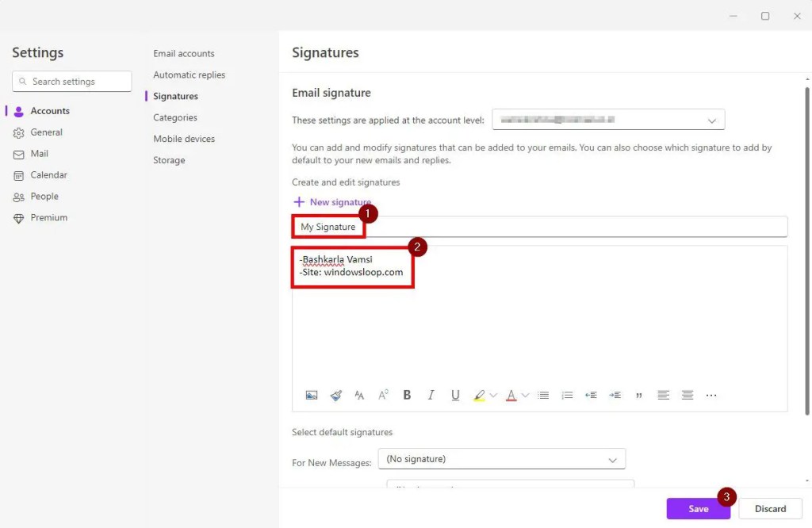Open the highlight color dropdown
The width and height of the screenshot is (812, 528).
493,395
